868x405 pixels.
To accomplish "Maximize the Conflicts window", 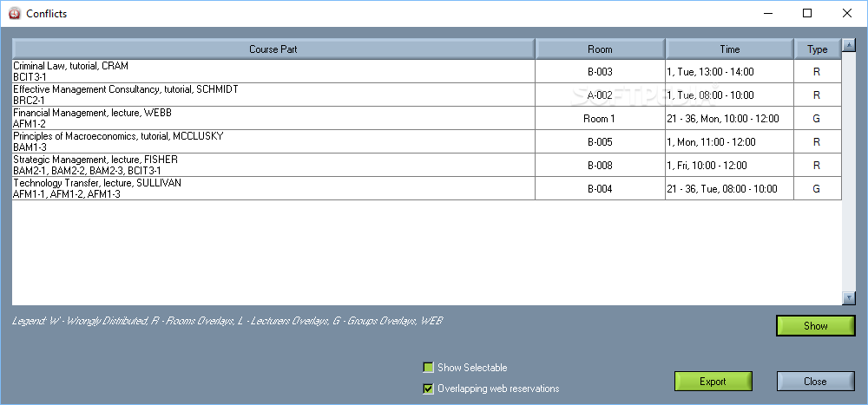I will [x=807, y=13].
